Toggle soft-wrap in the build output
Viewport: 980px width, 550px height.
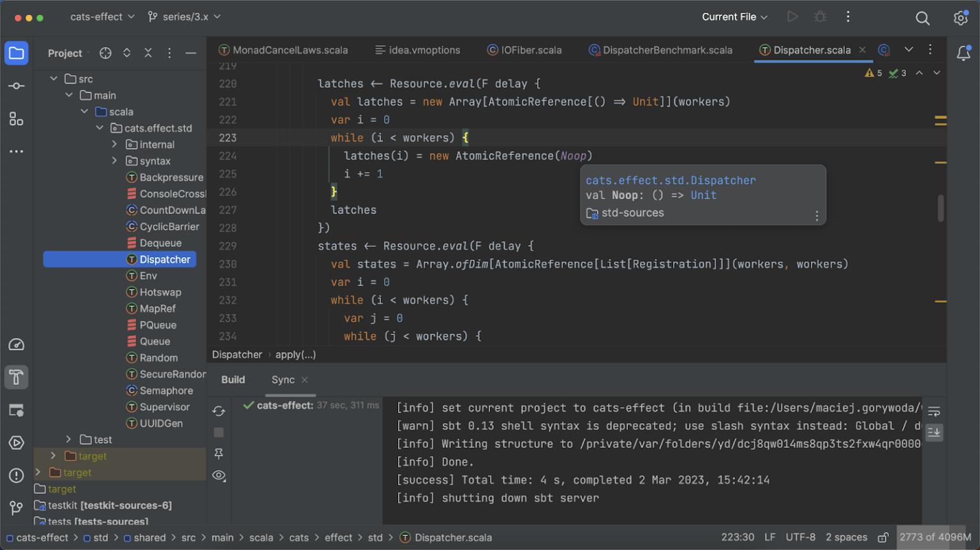(934, 412)
